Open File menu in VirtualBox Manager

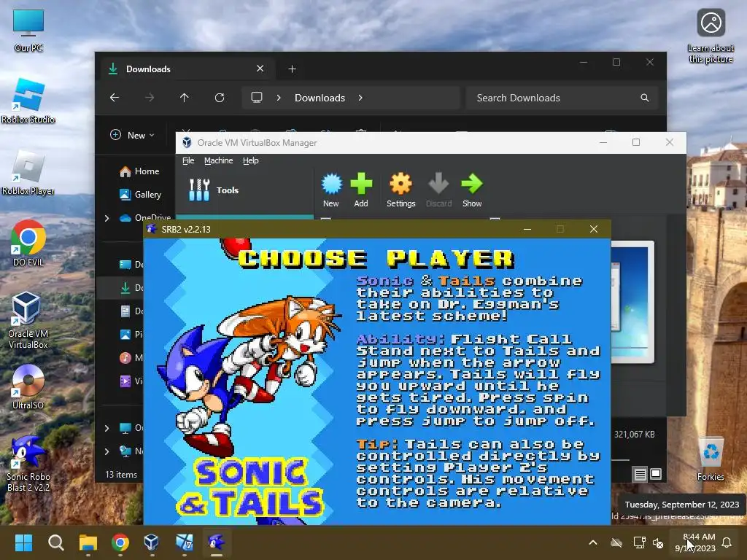(x=188, y=160)
